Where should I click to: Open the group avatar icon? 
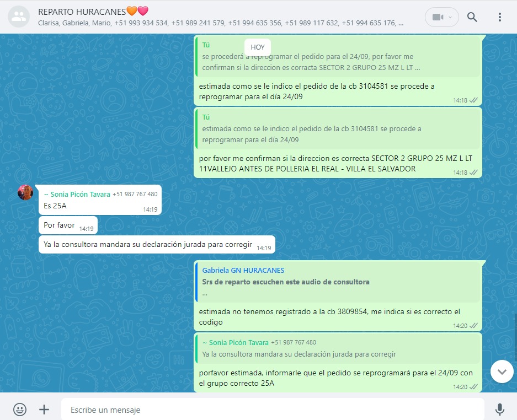20,17
